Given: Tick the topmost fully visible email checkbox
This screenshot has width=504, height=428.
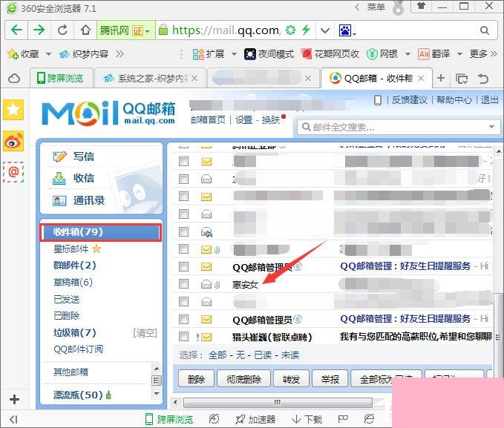Looking at the screenshot, I should point(183,161).
